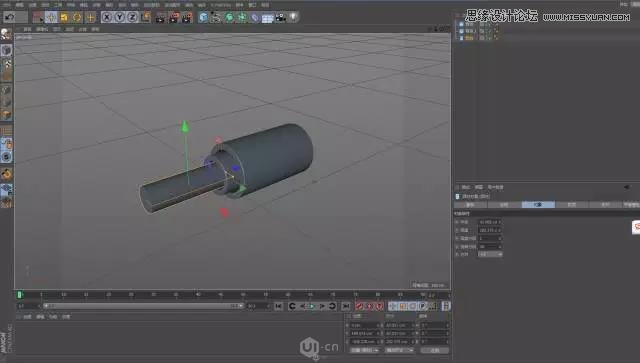The width and height of the screenshot is (640, 363).
Task: Select the Move tool in toolbar
Action: (x=51, y=17)
